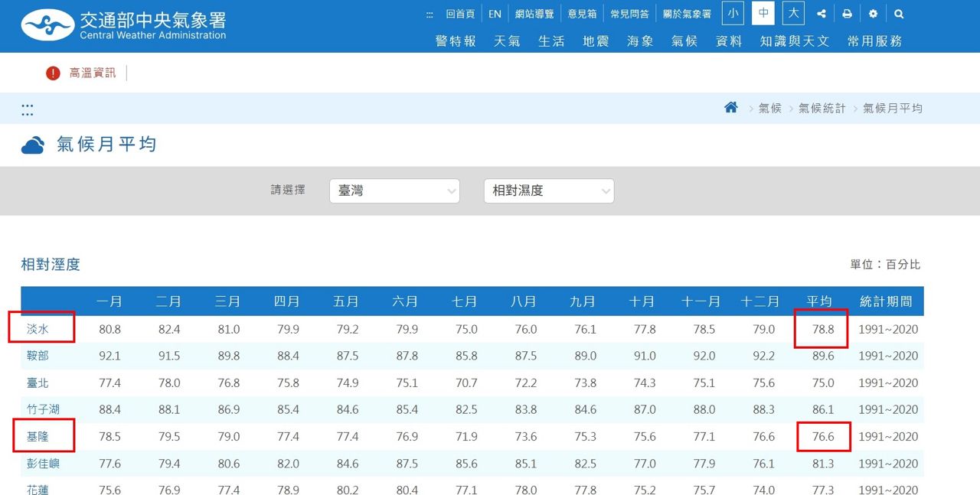
Task: Open the 海象 menu
Action: coord(640,41)
